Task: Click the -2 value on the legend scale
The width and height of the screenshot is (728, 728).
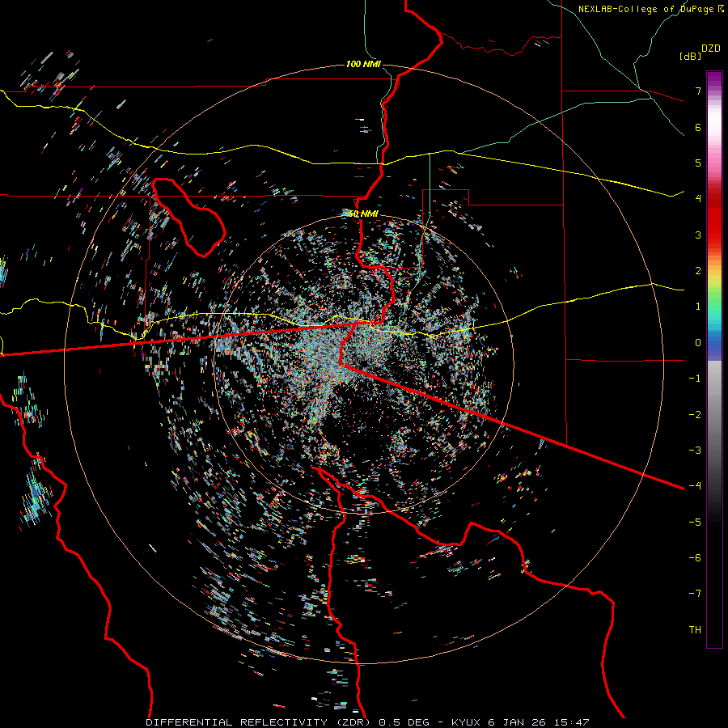Action: tap(695, 415)
